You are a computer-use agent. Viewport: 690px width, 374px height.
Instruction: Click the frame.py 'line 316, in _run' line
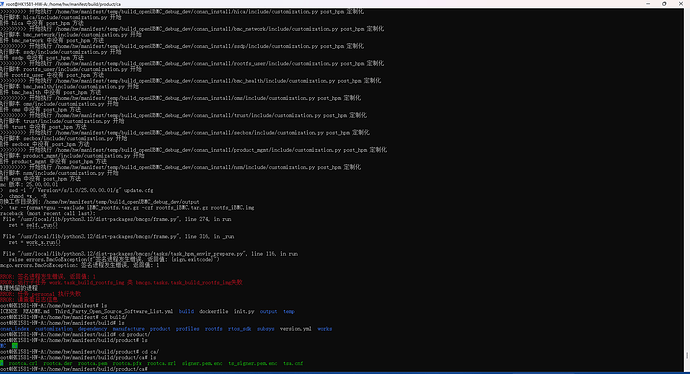[x=118, y=236]
